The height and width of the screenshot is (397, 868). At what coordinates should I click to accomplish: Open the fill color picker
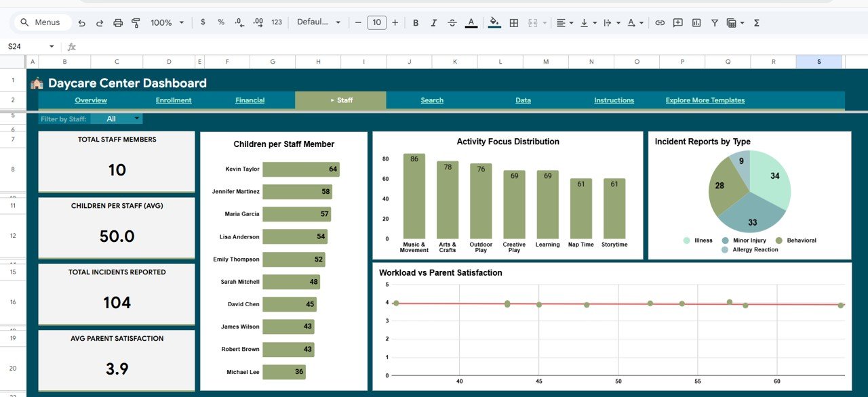click(494, 23)
